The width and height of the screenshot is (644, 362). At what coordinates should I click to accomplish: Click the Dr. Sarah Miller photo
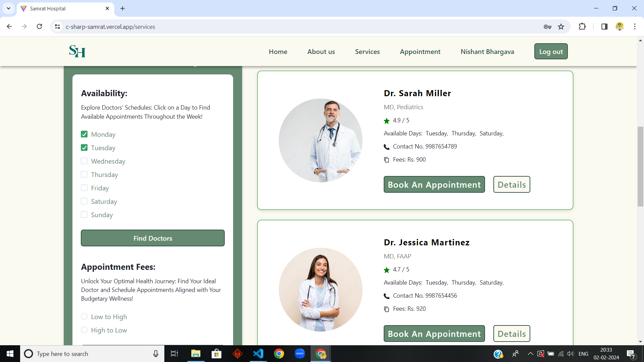click(321, 140)
